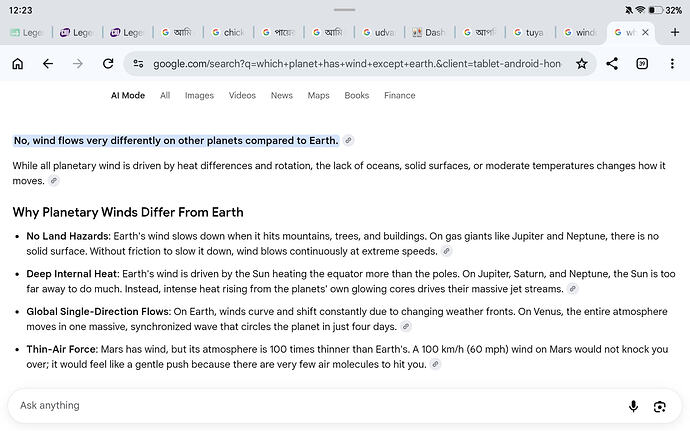Switch to the 'tuya' Google tab
The height and width of the screenshot is (431, 690).
[530, 32]
